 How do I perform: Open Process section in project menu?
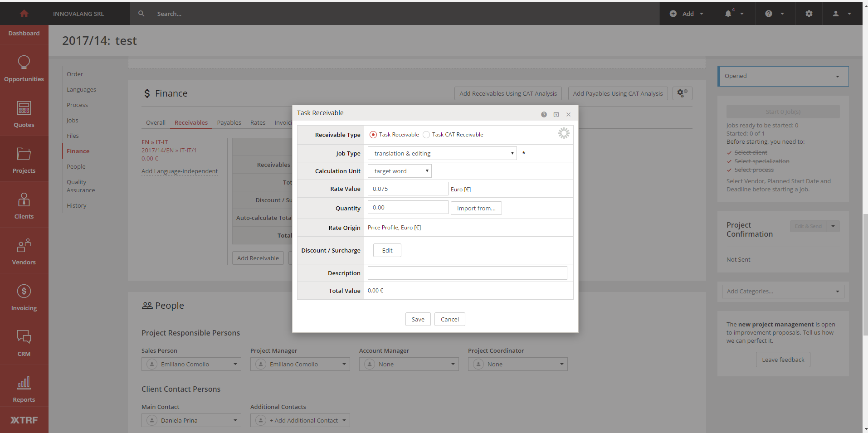[77, 105]
